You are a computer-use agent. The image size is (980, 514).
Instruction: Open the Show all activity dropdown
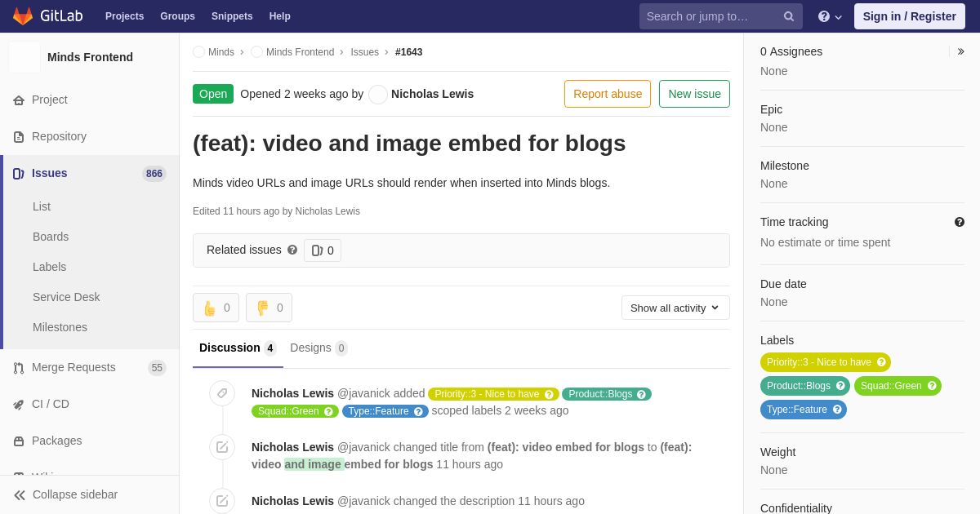coord(675,308)
